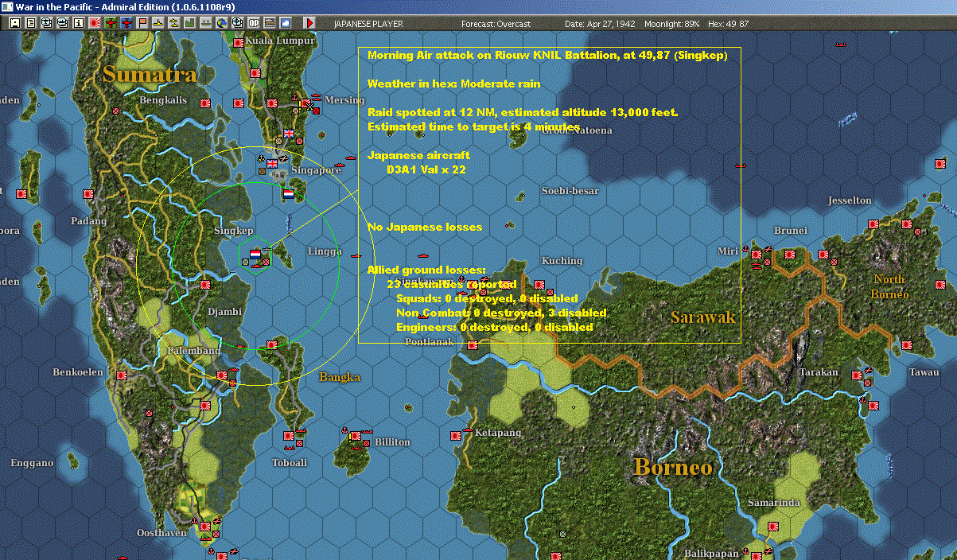Open the cloud weather icon
This screenshot has height=560, width=957.
286,23
